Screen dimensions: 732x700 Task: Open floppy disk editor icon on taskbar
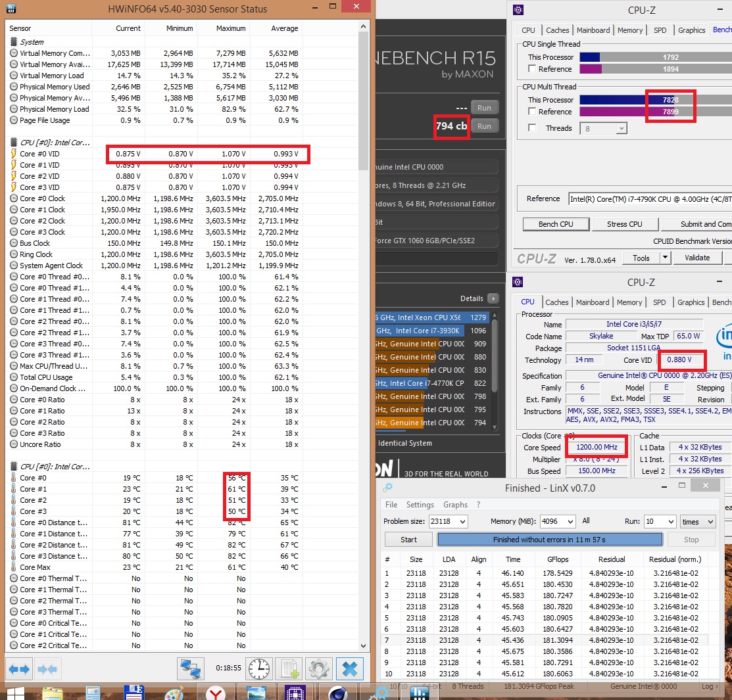pyautogui.click(x=134, y=693)
